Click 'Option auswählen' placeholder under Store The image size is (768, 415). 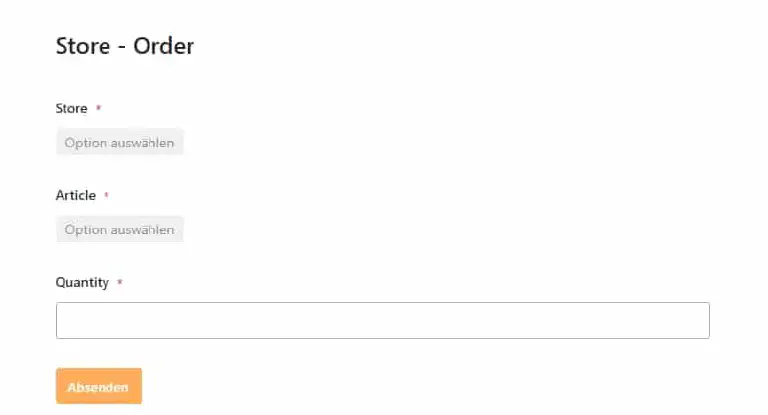[120, 143]
